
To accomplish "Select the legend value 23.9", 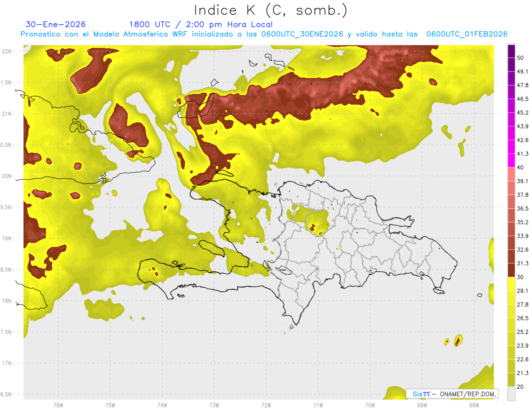I will point(522,346).
